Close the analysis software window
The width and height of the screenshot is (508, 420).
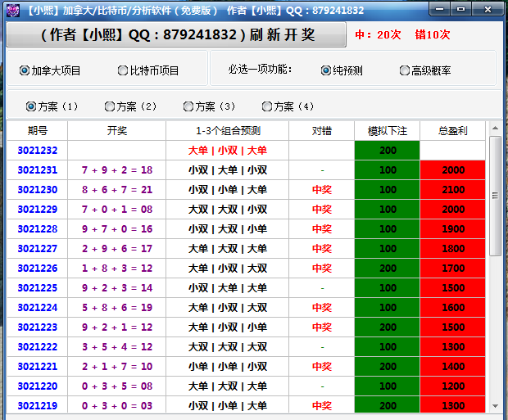click(486, 9)
